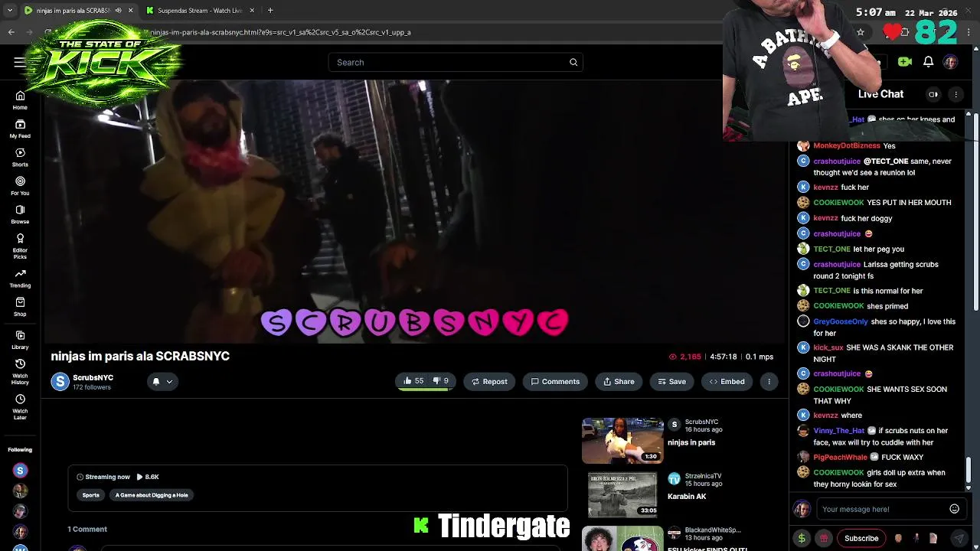
Task: Open the 'ninjas in paris' video thumbnail
Action: [x=622, y=441]
